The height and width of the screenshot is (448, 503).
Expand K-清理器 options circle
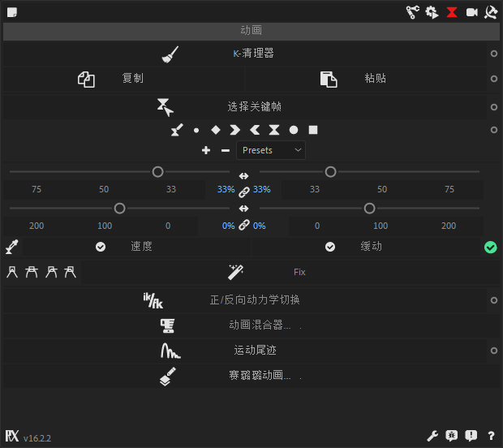(493, 54)
